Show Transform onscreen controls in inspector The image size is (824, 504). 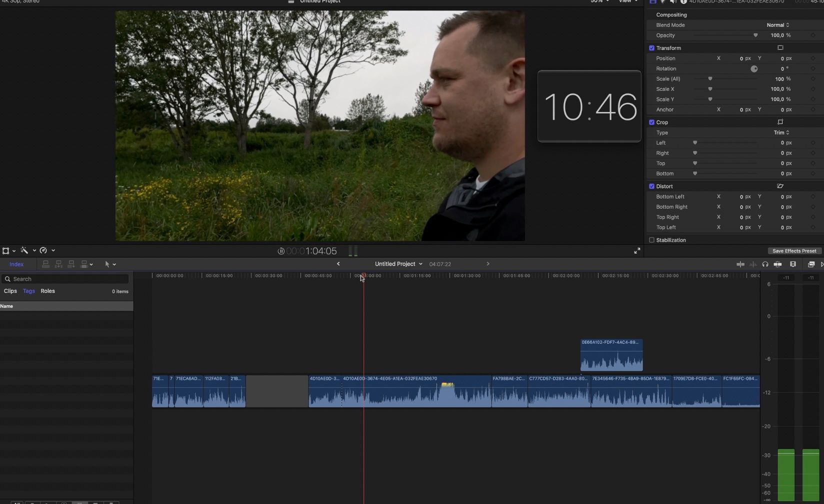click(780, 48)
